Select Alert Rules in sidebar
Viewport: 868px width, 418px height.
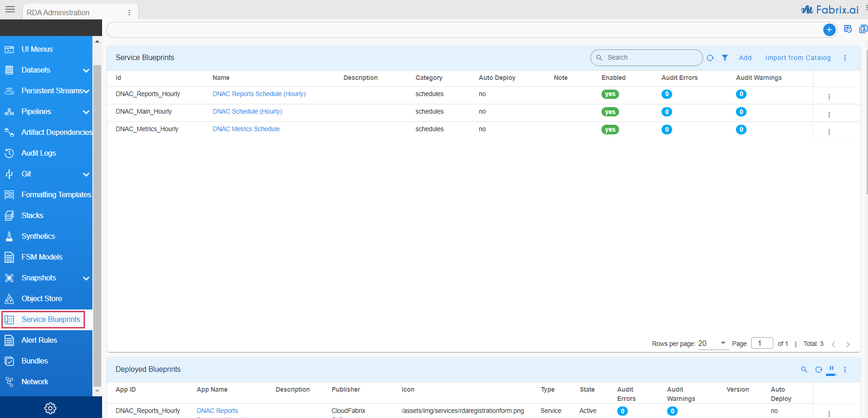click(39, 340)
